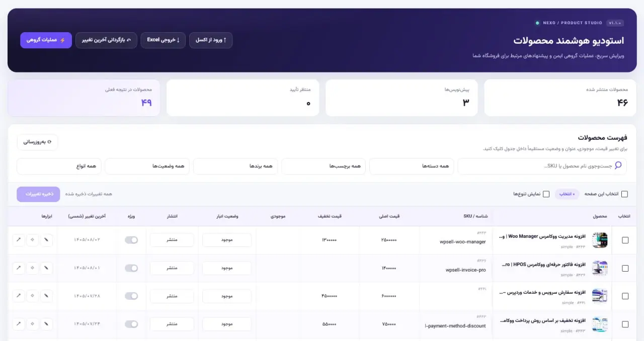Click the بازگردانی آخرین تغییر undo button
Image resolution: width=644 pixels, height=341 pixels.
106,40
